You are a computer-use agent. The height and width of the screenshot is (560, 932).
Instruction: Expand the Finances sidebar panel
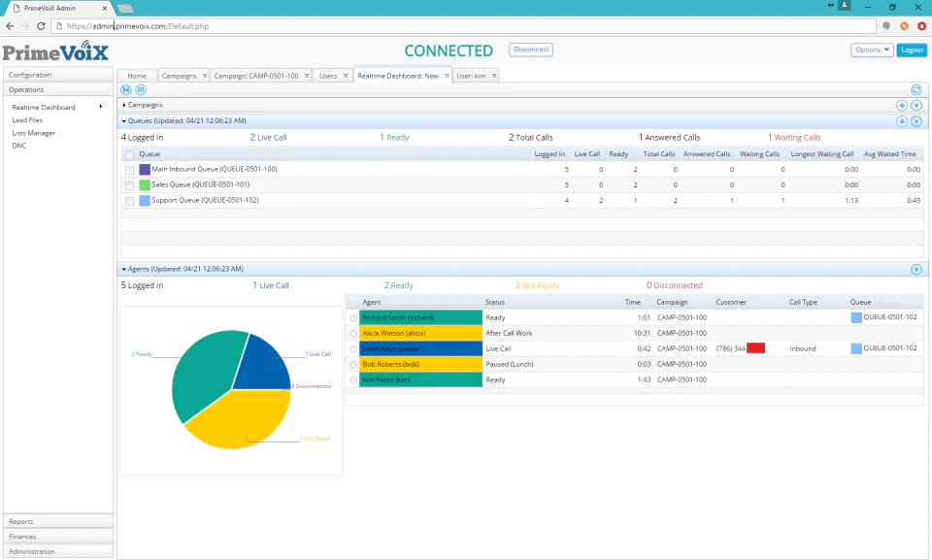point(57,536)
